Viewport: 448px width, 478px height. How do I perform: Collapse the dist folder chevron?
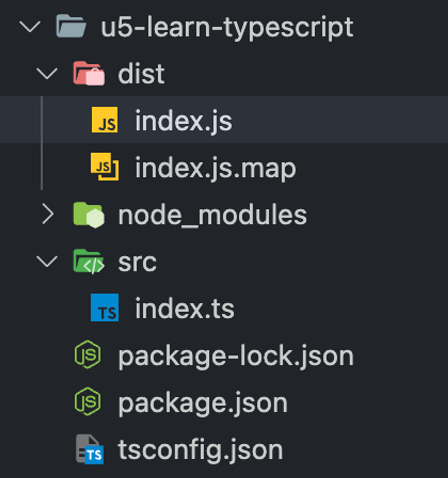47,74
